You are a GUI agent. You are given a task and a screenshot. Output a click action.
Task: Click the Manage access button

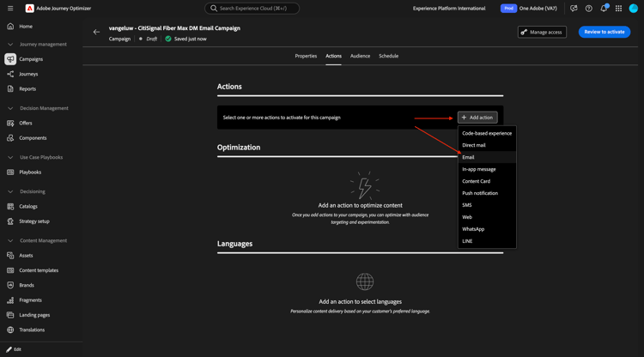point(542,32)
